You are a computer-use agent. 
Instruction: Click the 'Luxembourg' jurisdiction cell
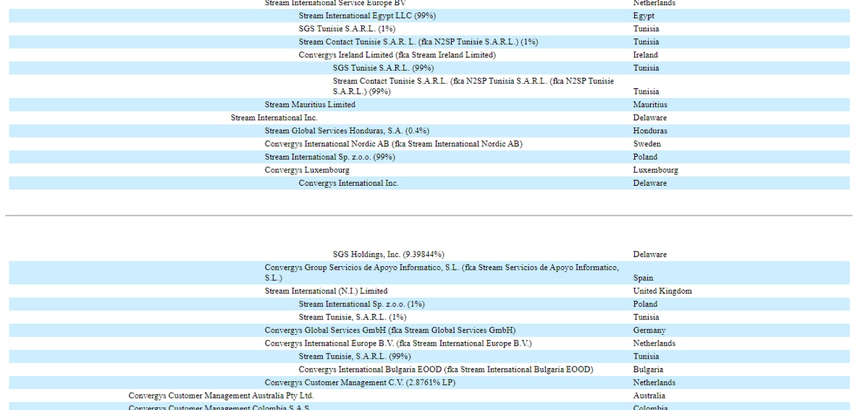tap(655, 171)
